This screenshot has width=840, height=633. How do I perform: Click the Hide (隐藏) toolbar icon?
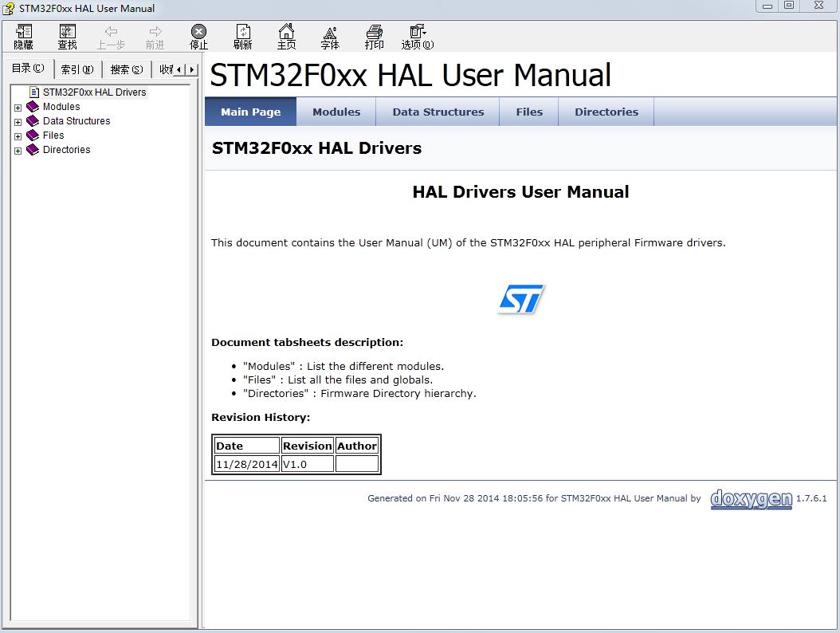(x=23, y=37)
